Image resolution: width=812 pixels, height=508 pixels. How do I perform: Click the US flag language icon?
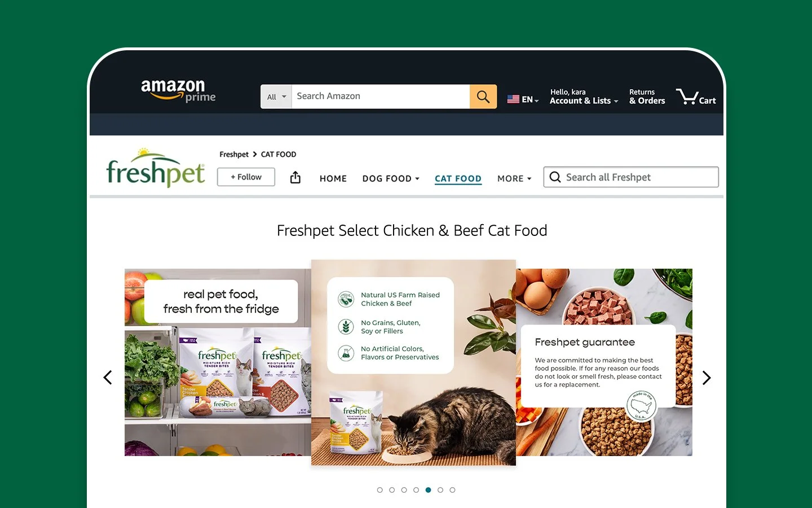[513, 99]
